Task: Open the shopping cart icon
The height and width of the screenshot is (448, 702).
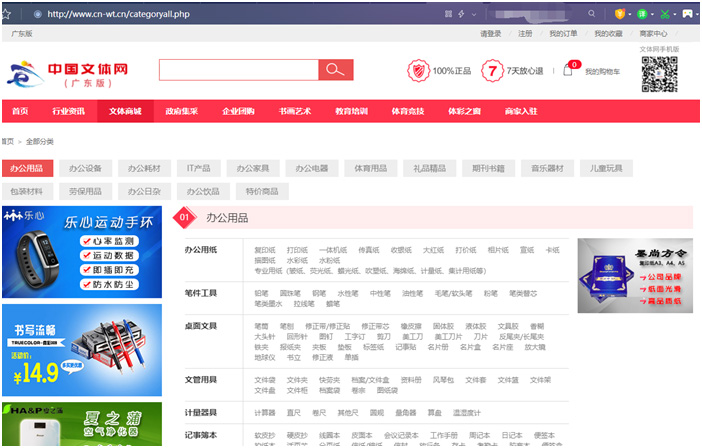Action: point(568,71)
